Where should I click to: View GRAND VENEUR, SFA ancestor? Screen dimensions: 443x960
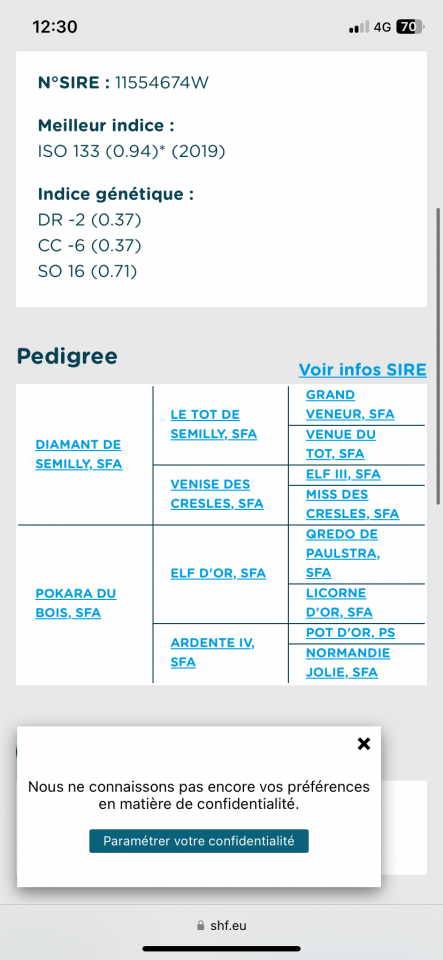(x=350, y=405)
